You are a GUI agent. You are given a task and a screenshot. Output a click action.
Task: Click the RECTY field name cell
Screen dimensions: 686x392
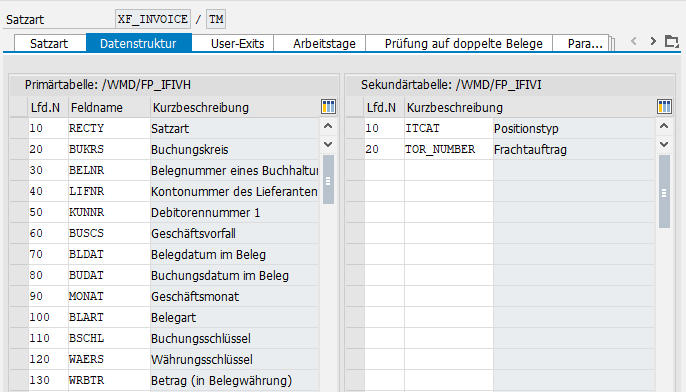pos(108,128)
